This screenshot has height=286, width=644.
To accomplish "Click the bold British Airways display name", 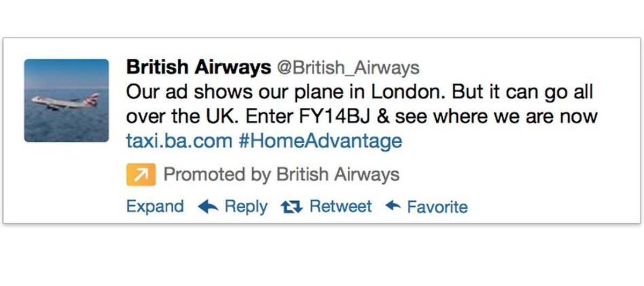I will 198,68.
